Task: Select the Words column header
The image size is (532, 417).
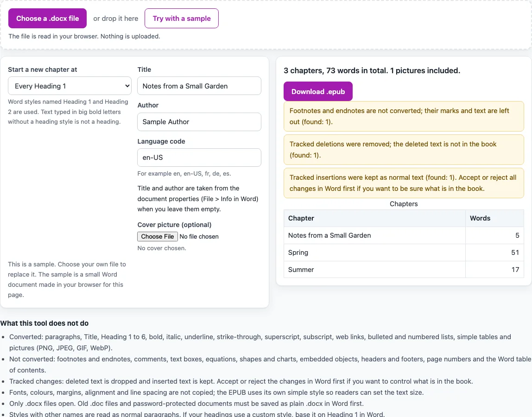Action: (x=494, y=218)
